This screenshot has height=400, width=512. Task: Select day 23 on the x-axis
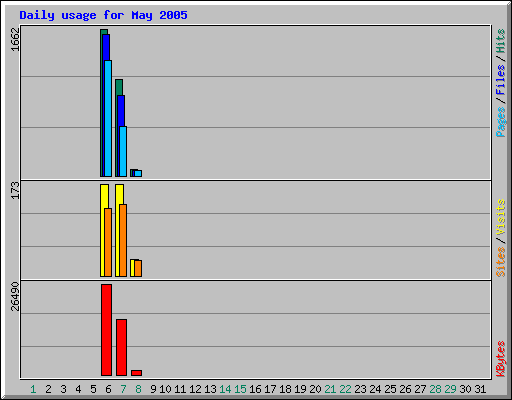coord(360,389)
